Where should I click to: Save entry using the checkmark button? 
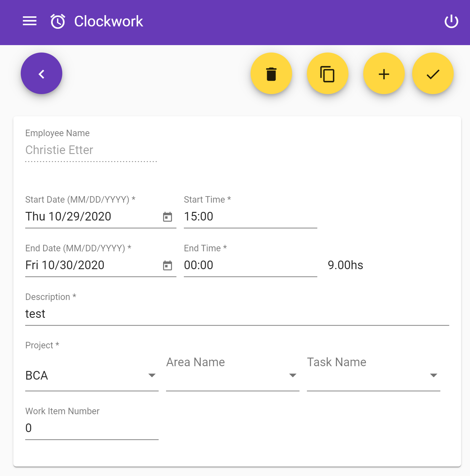(x=433, y=74)
